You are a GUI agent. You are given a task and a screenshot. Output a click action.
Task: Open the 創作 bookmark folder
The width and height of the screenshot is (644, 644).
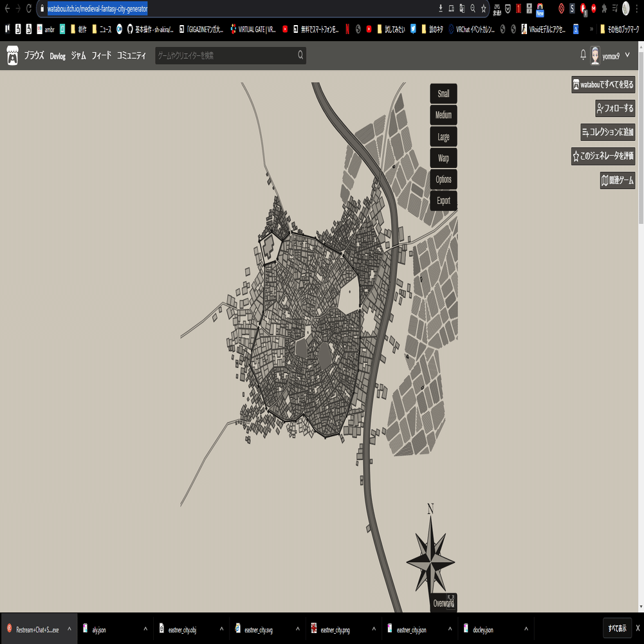[x=78, y=29]
